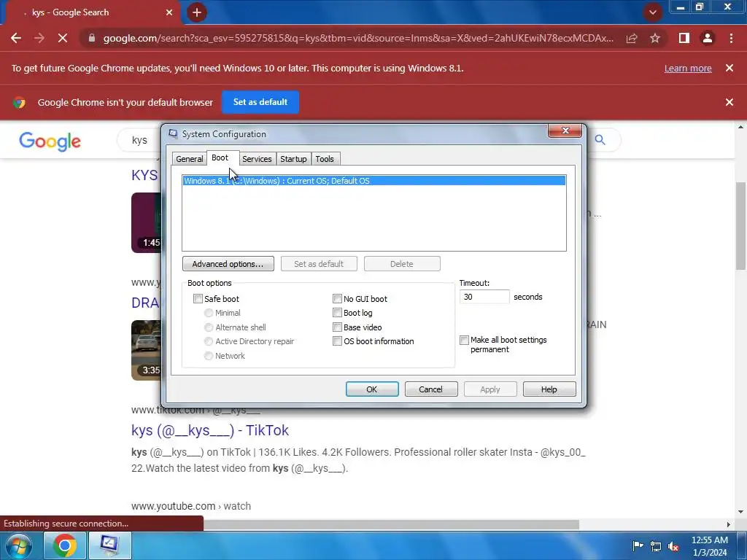747x560 pixels.
Task: Open the Action Center flag icon
Action: (x=638, y=545)
